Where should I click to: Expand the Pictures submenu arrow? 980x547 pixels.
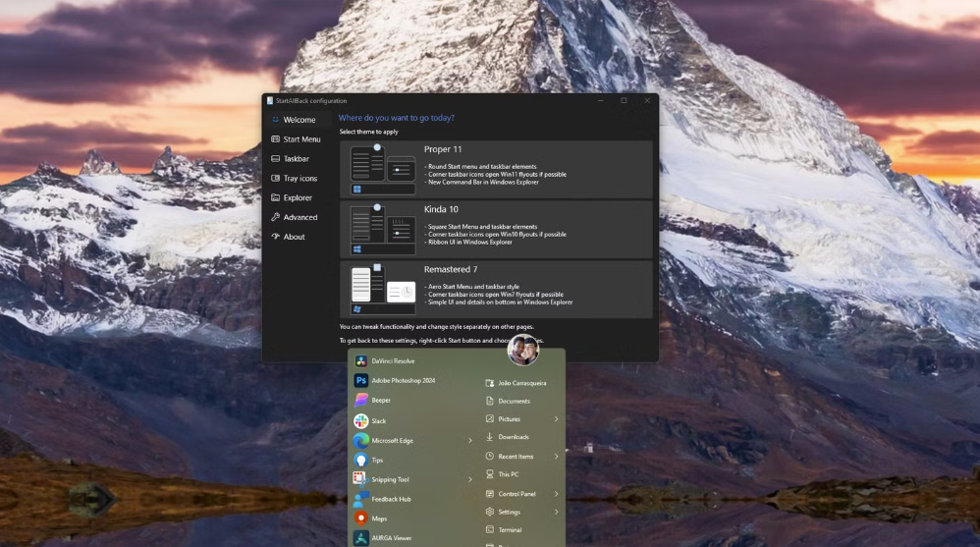(x=556, y=419)
